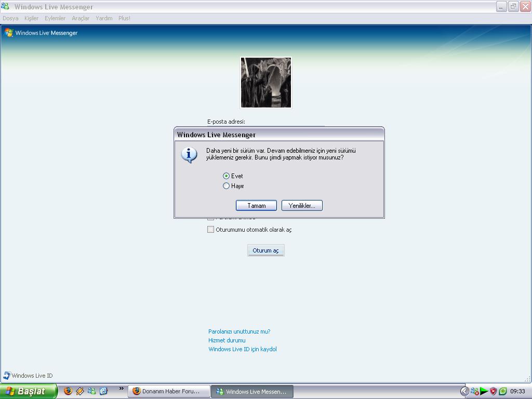Click the red shield security tray icon
Image resolution: width=532 pixels, height=399 pixels.
point(494,391)
